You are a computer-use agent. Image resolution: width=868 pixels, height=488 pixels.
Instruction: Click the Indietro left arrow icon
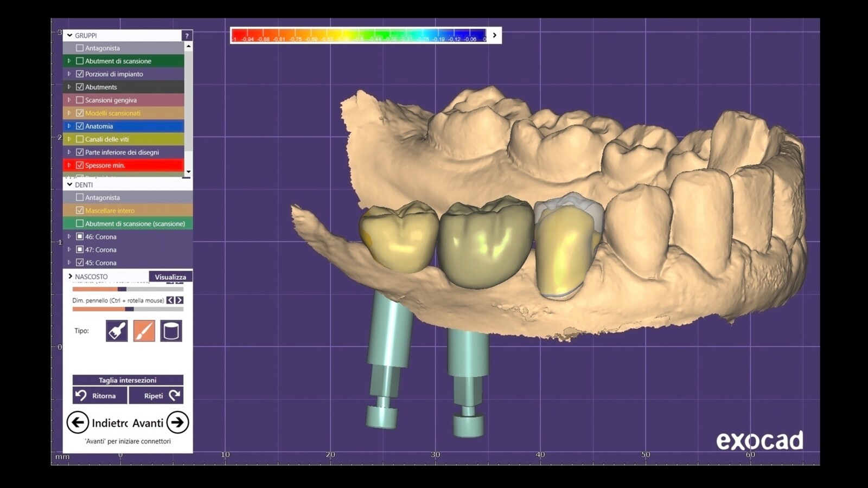pos(78,422)
